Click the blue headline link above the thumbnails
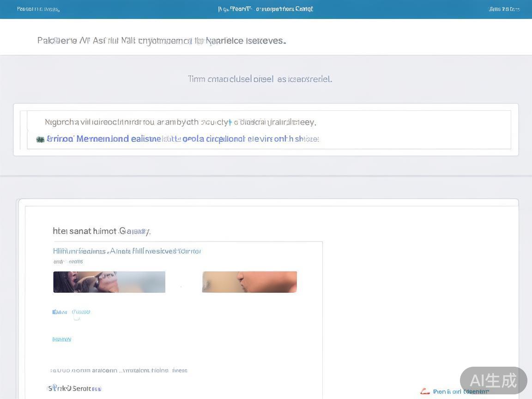Image resolution: width=532 pixels, height=399 pixels. click(127, 251)
